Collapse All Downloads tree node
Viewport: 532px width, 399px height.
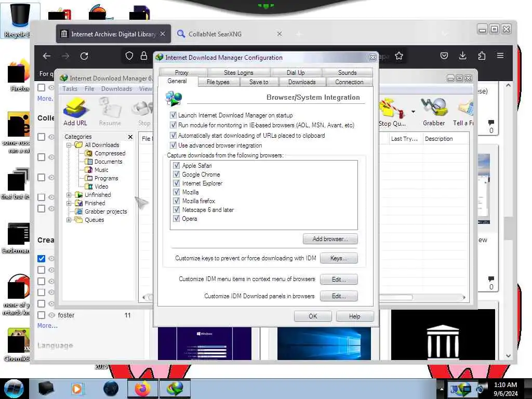click(x=69, y=145)
